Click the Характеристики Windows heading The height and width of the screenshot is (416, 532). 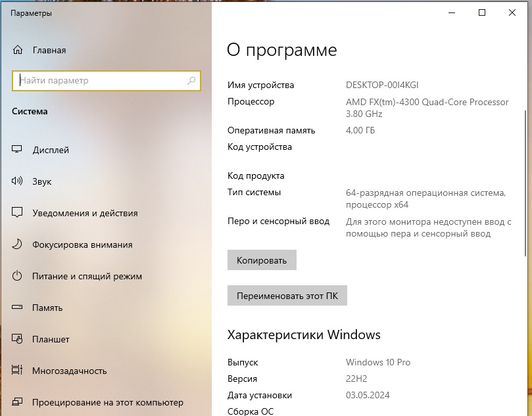pos(304,335)
